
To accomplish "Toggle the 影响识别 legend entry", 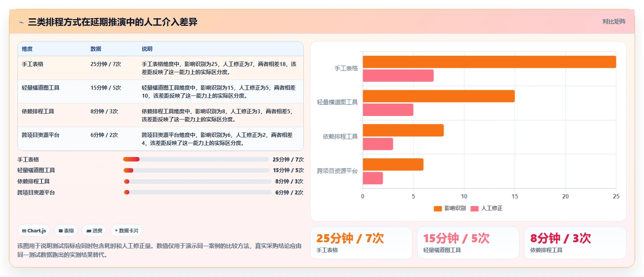I will 450,208.
